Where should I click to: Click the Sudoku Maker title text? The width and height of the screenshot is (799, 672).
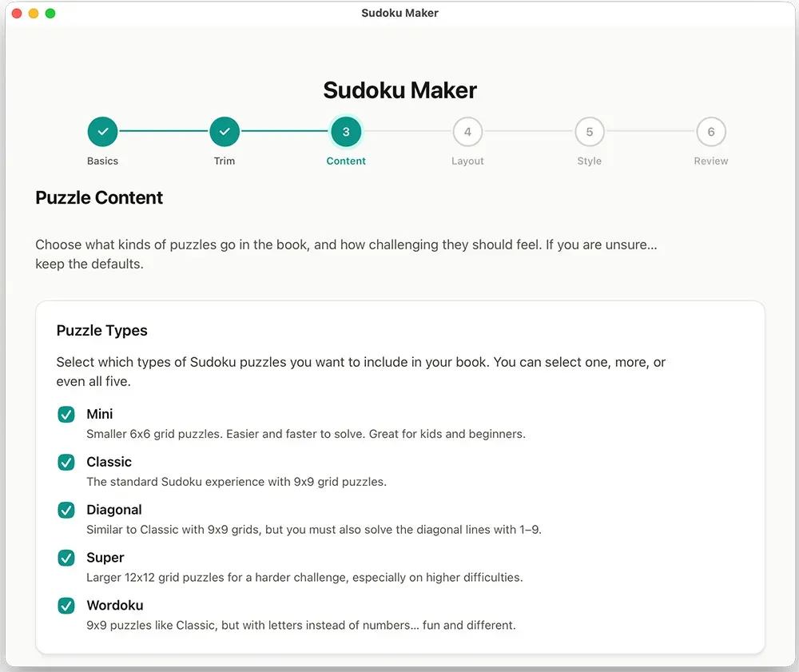[x=399, y=89]
